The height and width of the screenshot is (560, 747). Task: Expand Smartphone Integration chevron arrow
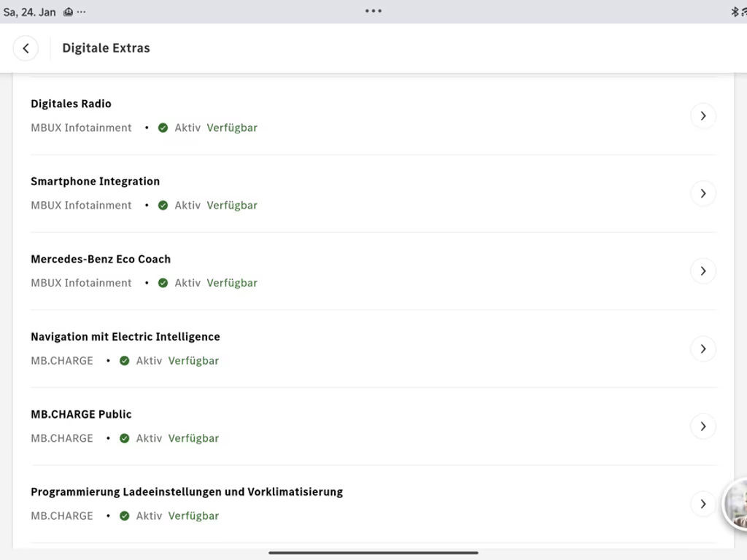703,193
